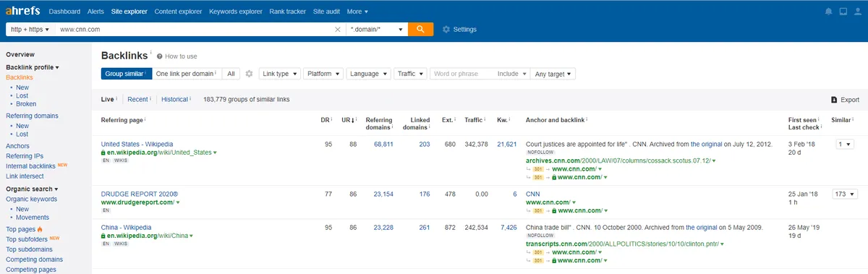The width and height of the screenshot is (868, 274).
Task: Sort by the UR column header
Action: (349, 119)
